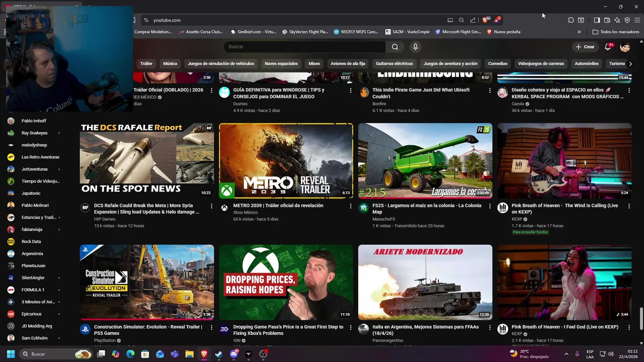The height and width of the screenshot is (362, 644).
Task: Open Leo AI sparkle icon
Action: 617,20
